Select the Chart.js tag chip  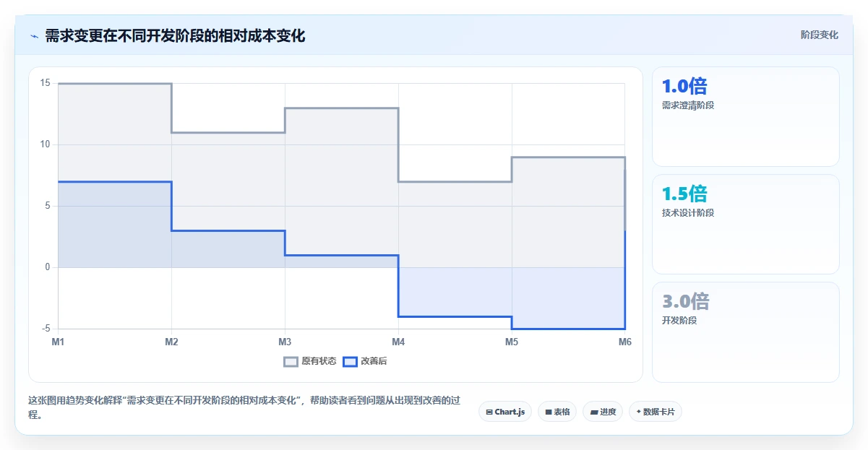[x=505, y=412]
